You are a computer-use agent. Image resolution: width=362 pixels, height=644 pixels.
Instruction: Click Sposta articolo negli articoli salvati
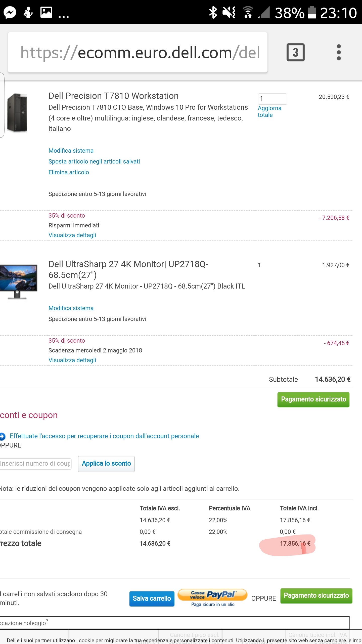point(94,162)
